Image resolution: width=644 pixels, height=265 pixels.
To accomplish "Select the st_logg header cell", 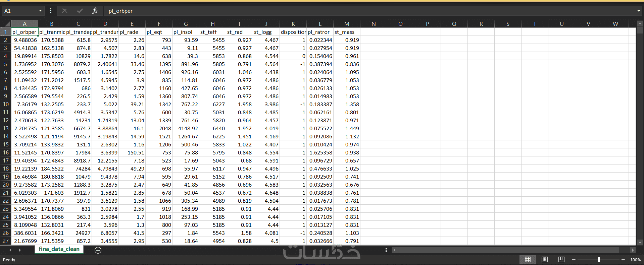I will [266, 32].
